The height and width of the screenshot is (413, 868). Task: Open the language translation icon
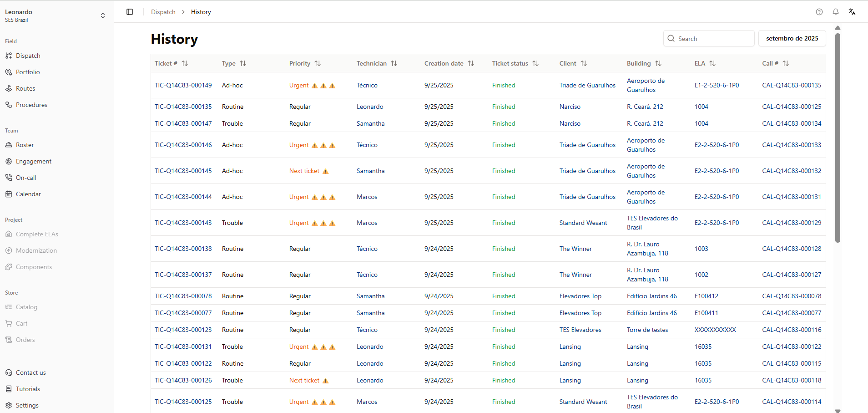point(852,12)
